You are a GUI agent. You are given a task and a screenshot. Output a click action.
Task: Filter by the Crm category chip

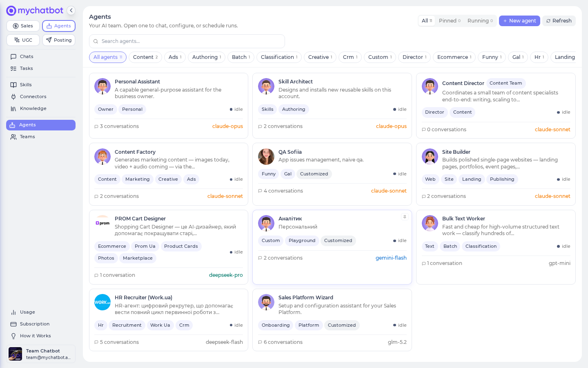point(350,57)
